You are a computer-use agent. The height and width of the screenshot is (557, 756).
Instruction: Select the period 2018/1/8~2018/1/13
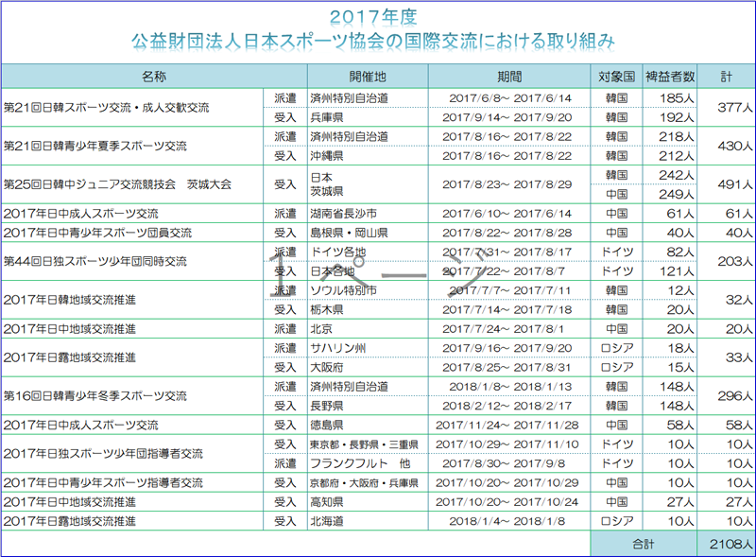[510, 387]
